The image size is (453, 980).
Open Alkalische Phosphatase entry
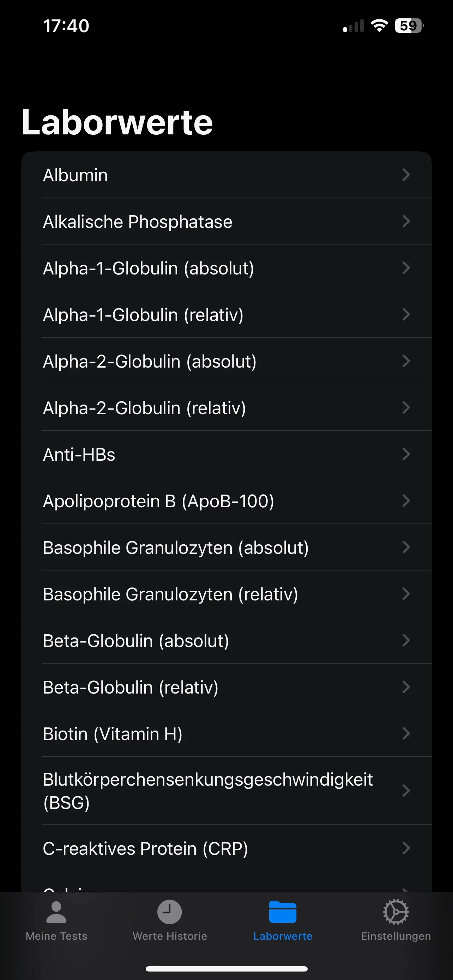click(226, 222)
